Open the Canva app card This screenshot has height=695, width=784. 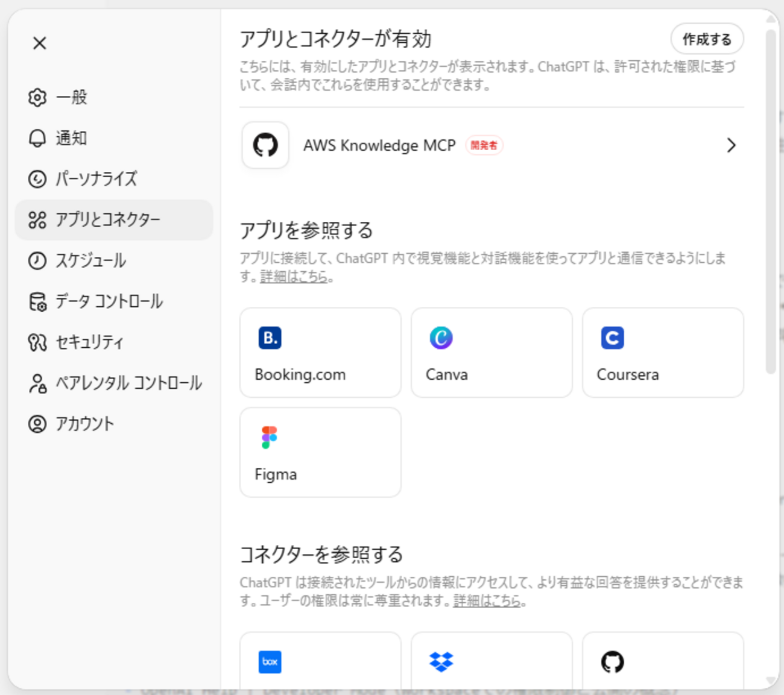pos(491,353)
